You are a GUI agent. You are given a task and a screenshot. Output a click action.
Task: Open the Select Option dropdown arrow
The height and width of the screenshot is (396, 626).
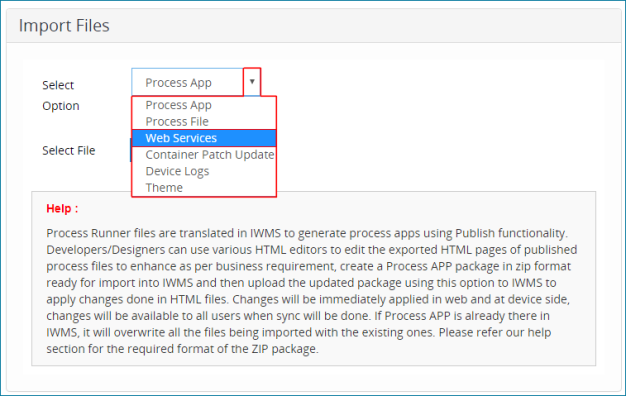[252, 82]
